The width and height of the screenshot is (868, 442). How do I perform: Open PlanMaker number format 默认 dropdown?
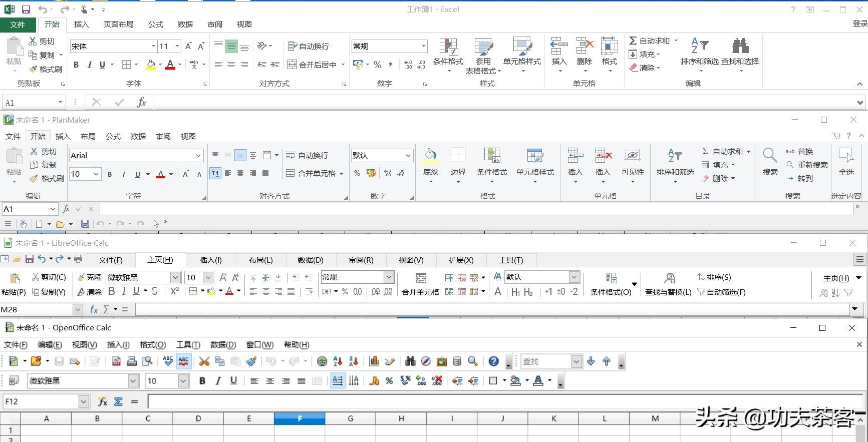coord(408,156)
